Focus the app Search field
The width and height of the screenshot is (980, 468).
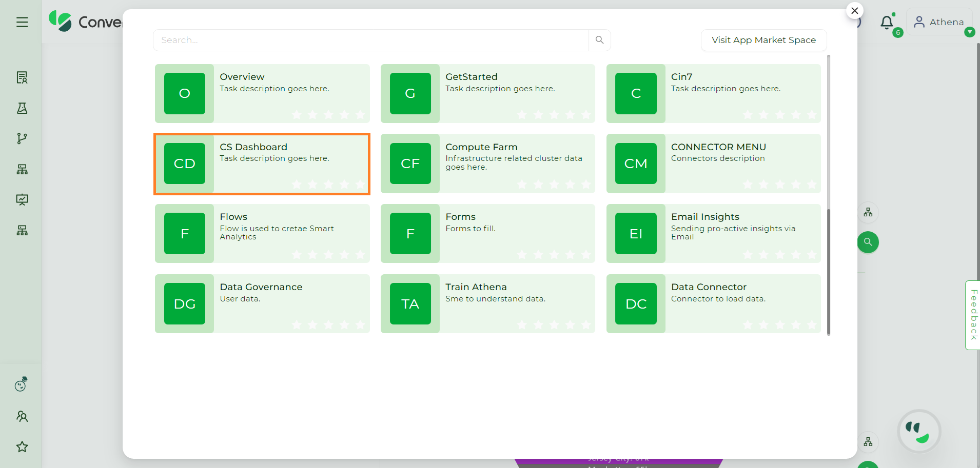[371, 40]
